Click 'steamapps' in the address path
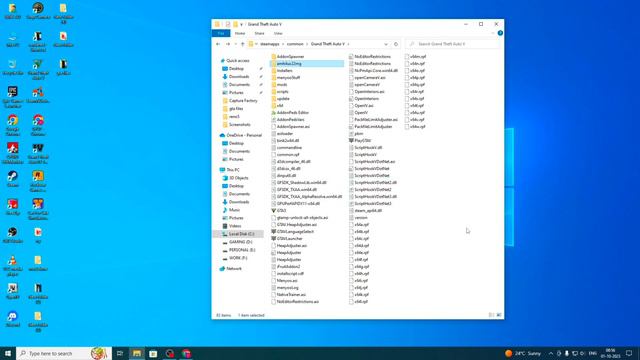640x360 pixels. click(x=270, y=44)
